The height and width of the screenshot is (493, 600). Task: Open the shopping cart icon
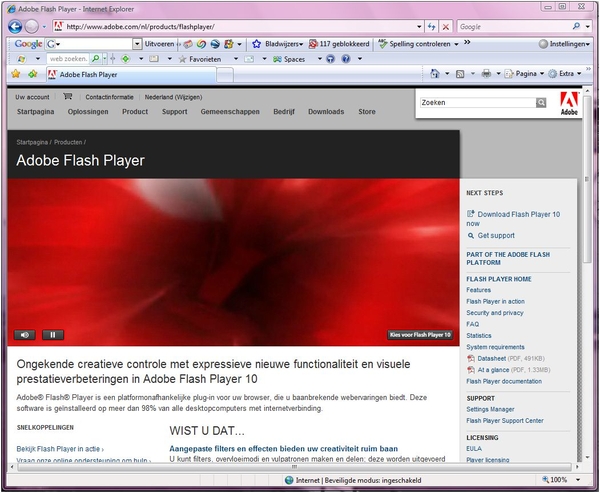68,96
